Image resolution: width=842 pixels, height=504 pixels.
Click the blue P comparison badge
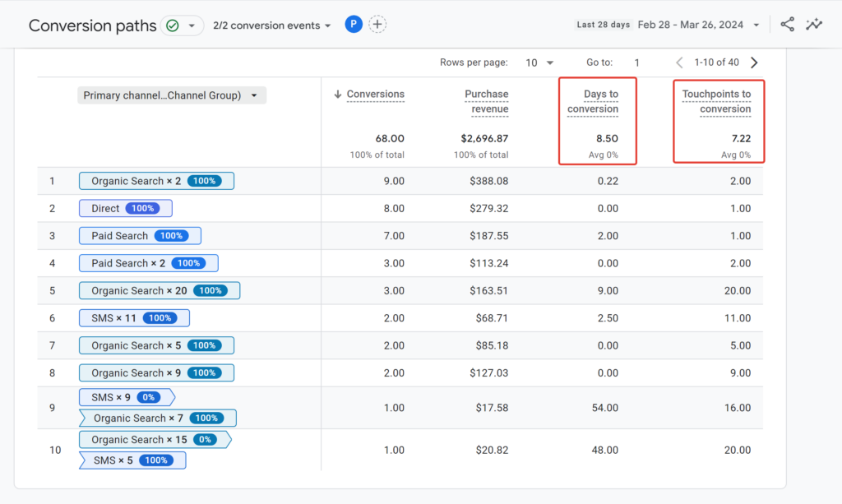click(x=354, y=24)
